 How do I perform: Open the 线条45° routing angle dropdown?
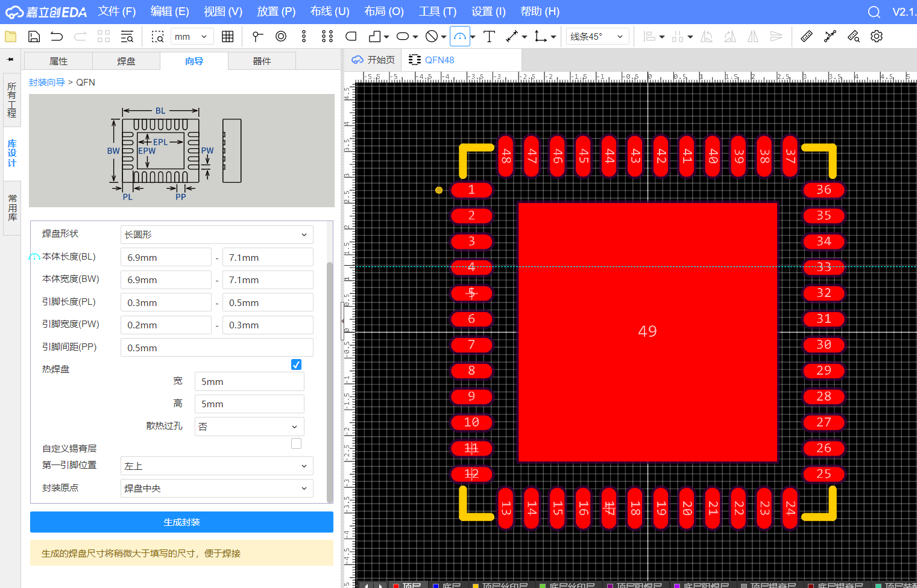click(x=597, y=37)
